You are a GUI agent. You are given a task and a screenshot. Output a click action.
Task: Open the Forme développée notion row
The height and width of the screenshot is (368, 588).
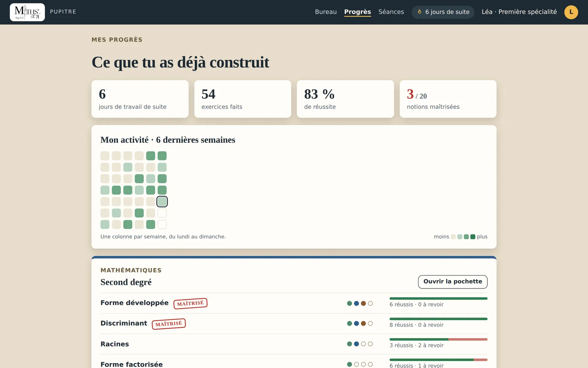[x=294, y=303]
